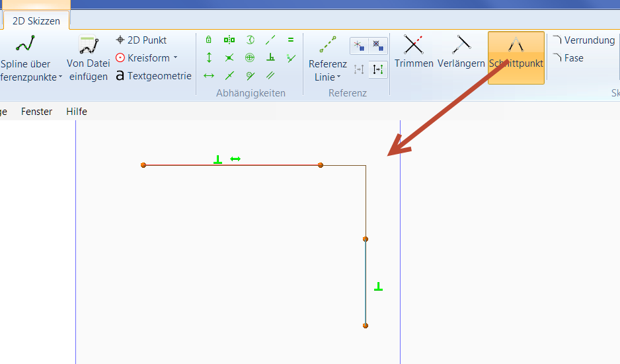Screen dimensions: 620x364
Task: Apply the midpoint constraint icon
Action: (229, 75)
